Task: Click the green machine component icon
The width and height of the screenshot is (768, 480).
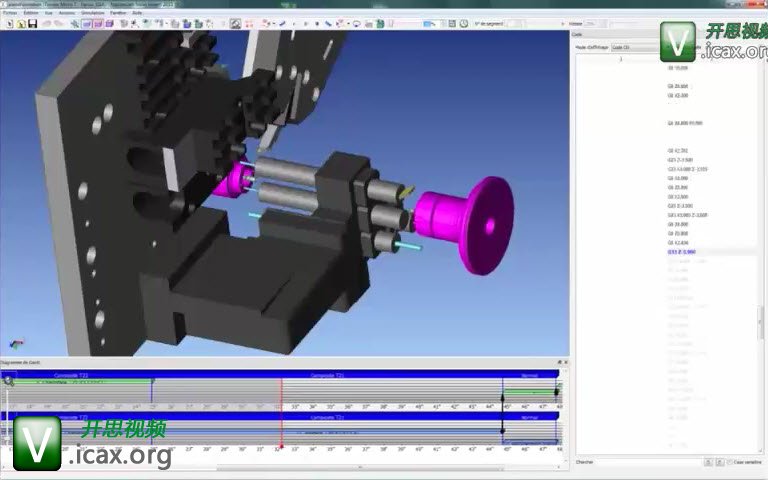Action: pos(198,24)
